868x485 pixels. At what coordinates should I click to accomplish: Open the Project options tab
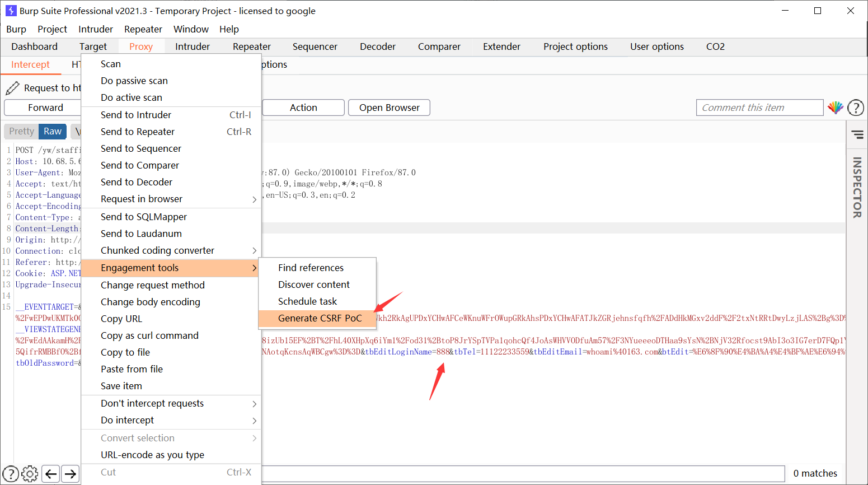coord(575,46)
